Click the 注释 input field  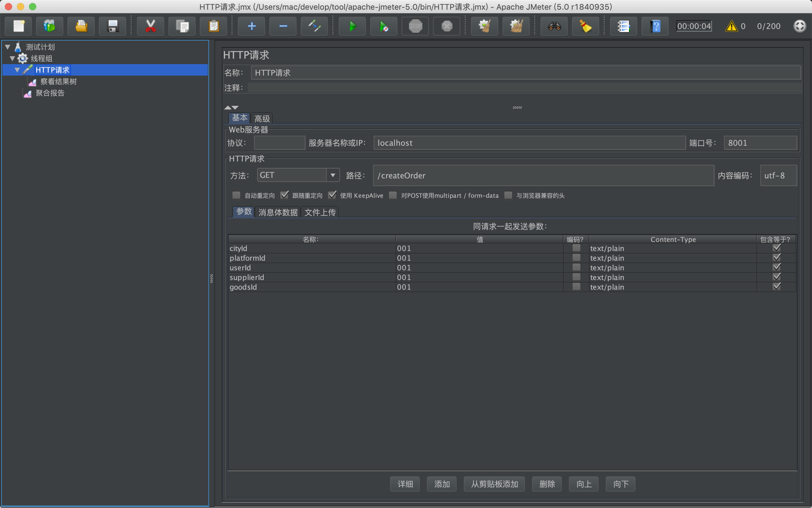coord(524,88)
